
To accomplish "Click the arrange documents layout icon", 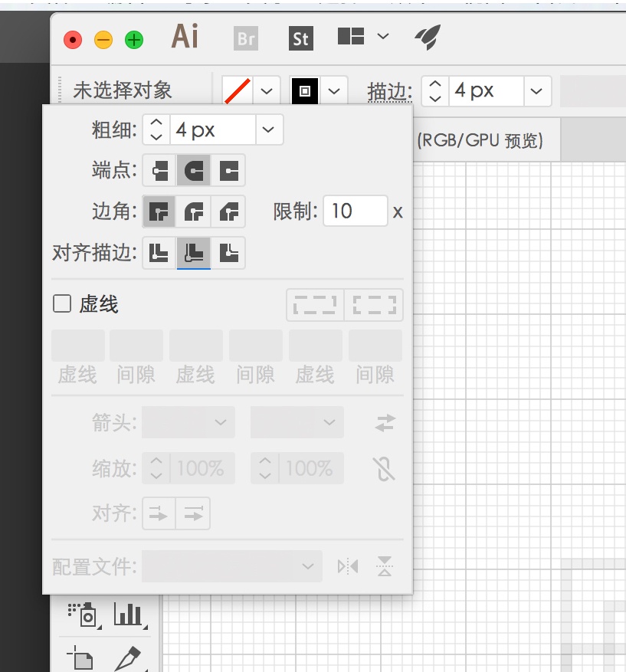I will coord(351,37).
